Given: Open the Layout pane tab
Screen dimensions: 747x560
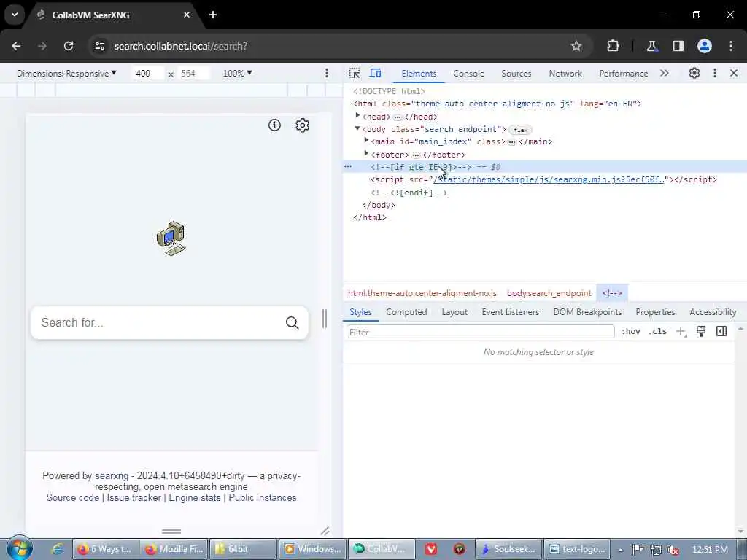Looking at the screenshot, I should click(x=454, y=312).
